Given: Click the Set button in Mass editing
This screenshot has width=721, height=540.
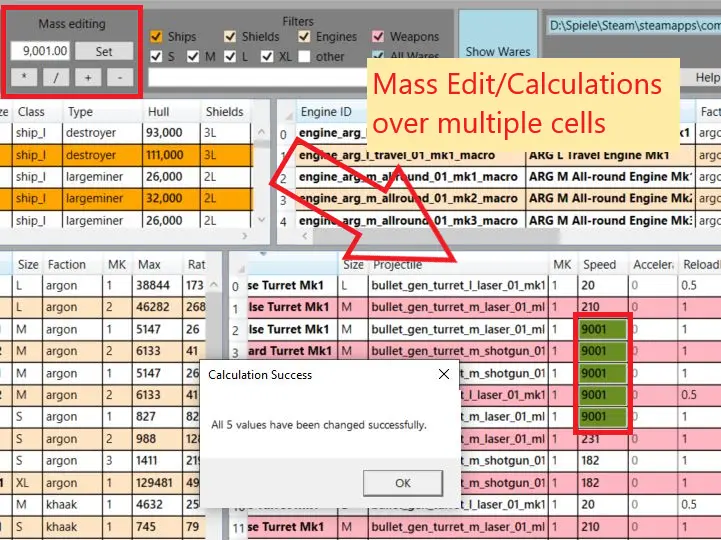Looking at the screenshot, I should [x=104, y=51].
